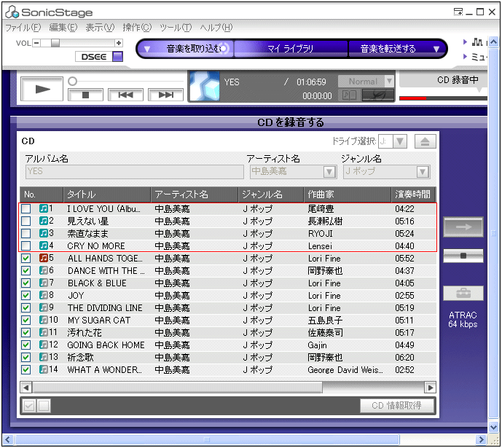
Task: Uncheck the checkbox for track 5 ALL HANDS TOGE
Action: pyautogui.click(x=26, y=258)
